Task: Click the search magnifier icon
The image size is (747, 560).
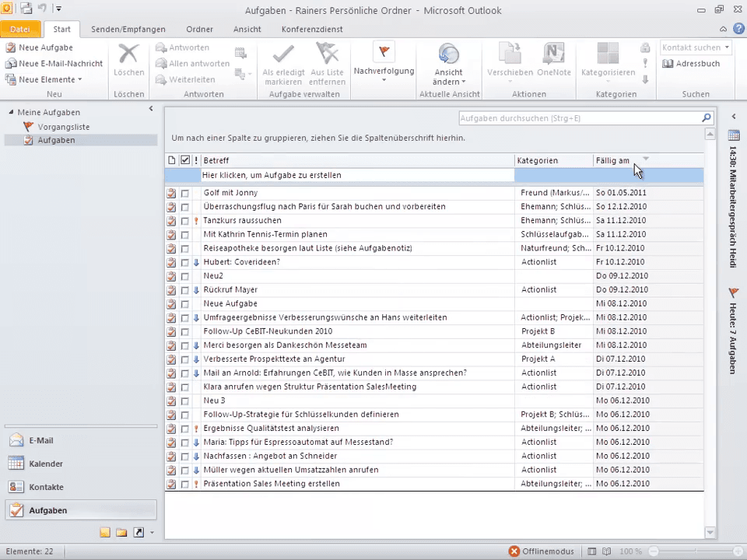Action: tap(707, 118)
